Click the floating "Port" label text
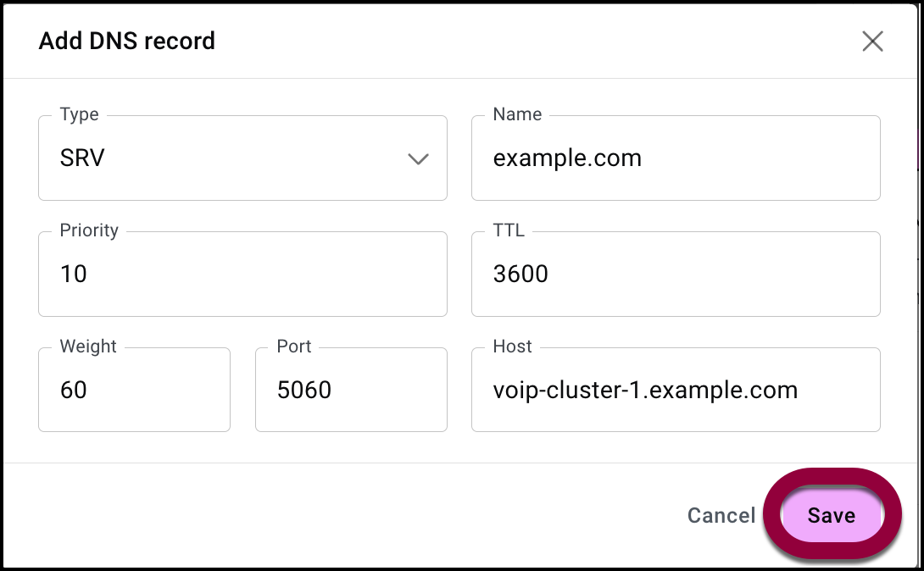The width and height of the screenshot is (924, 571). pos(293,346)
